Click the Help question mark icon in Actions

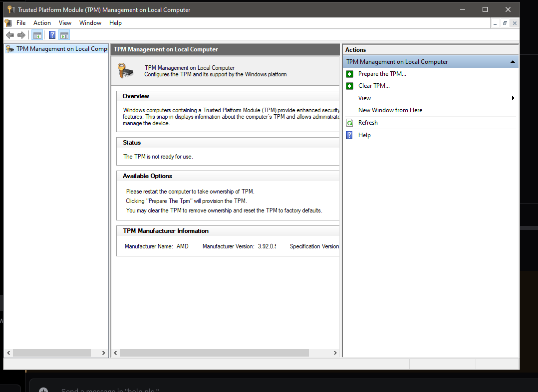(x=349, y=135)
